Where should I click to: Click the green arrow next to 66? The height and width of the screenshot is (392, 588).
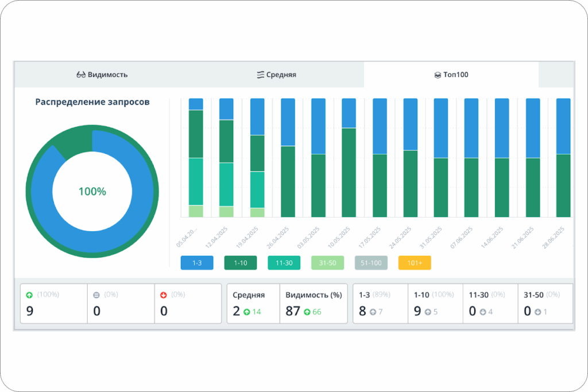307,312
